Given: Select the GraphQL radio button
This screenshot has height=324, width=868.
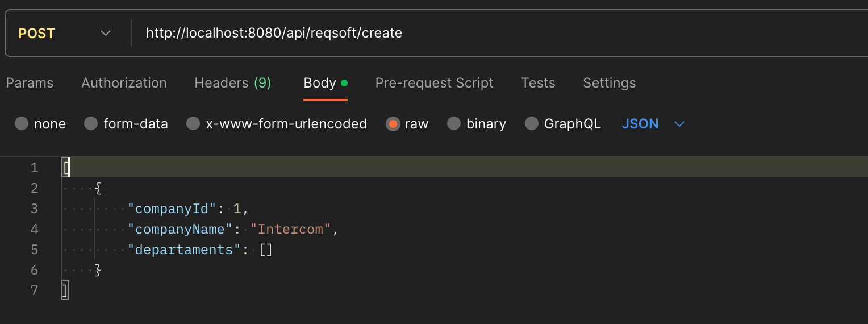Looking at the screenshot, I should click(x=531, y=124).
